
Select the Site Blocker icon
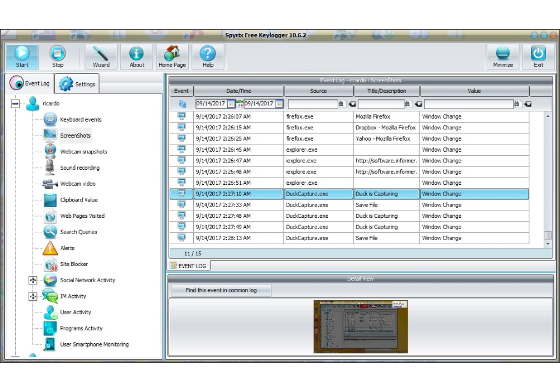click(x=51, y=264)
